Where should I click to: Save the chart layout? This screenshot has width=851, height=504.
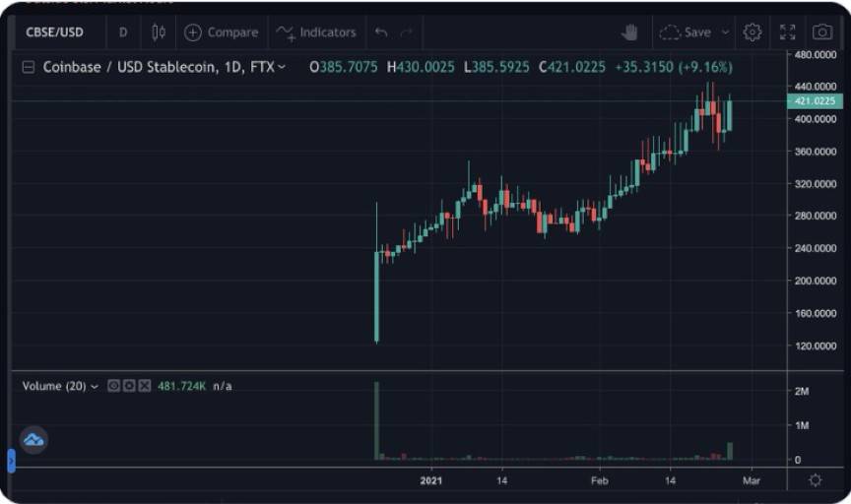[x=685, y=32]
